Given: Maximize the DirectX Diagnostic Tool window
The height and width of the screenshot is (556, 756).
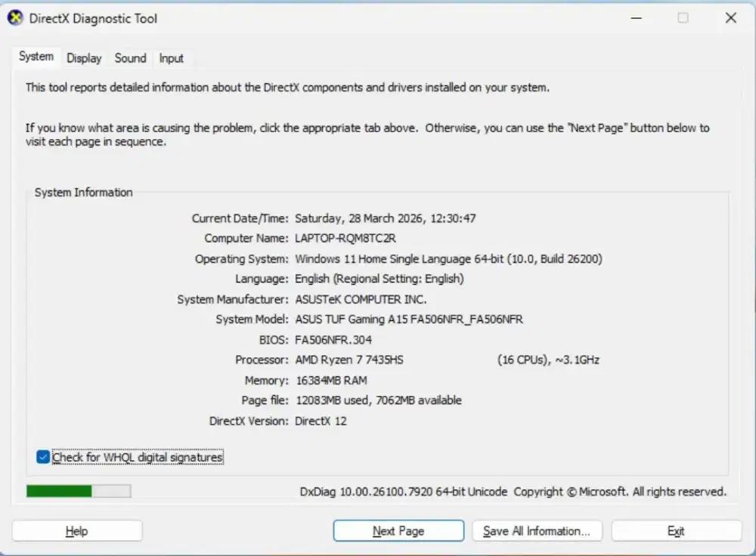Looking at the screenshot, I should 684,17.
